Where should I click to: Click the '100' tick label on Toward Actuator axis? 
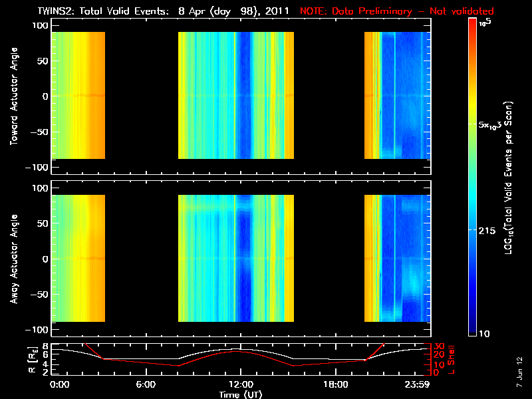tap(41, 25)
